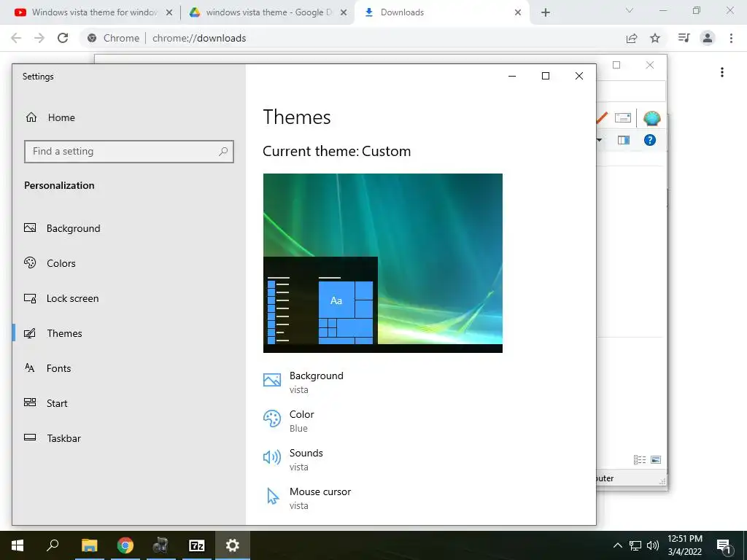The image size is (747, 560).
Task: Click the Sounds speaker icon
Action: pos(272,457)
